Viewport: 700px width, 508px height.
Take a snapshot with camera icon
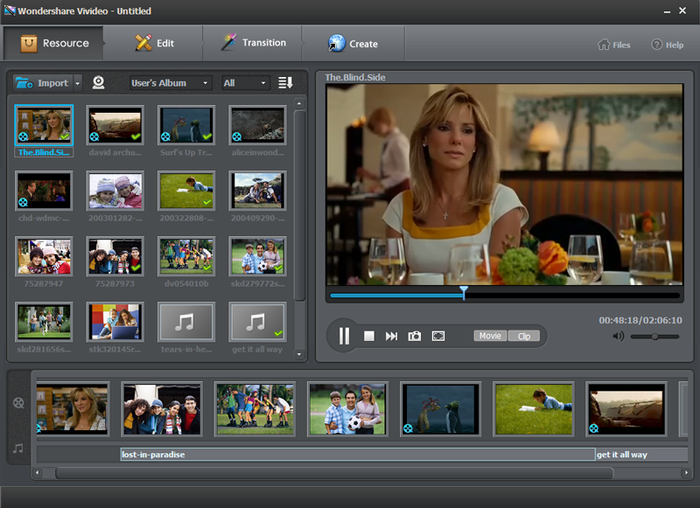[414, 336]
